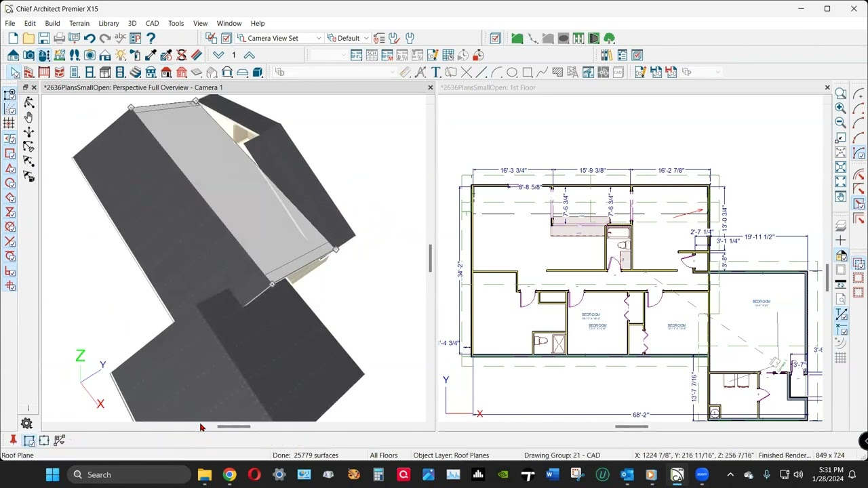Click the stairs tool icon
The width and height of the screenshot is (868, 488).
point(135,72)
